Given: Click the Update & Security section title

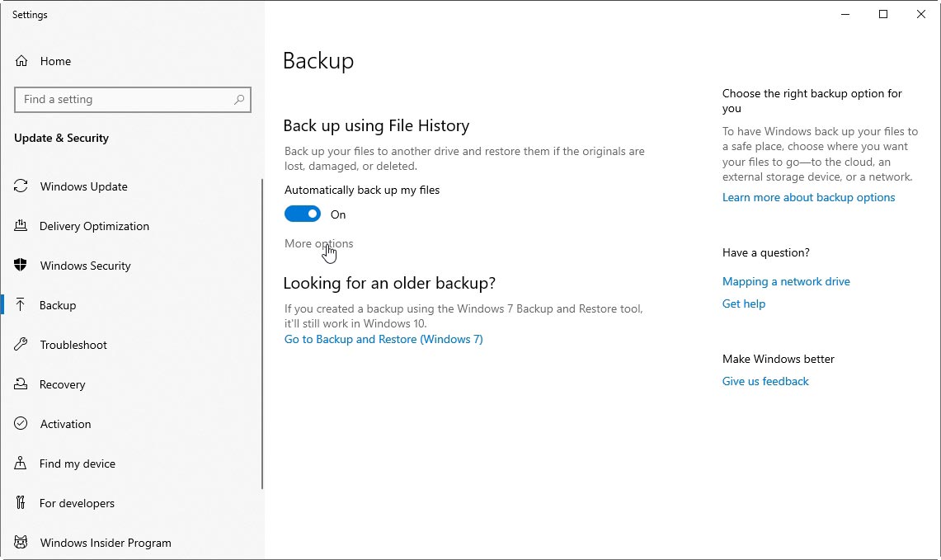Looking at the screenshot, I should pyautogui.click(x=61, y=138).
